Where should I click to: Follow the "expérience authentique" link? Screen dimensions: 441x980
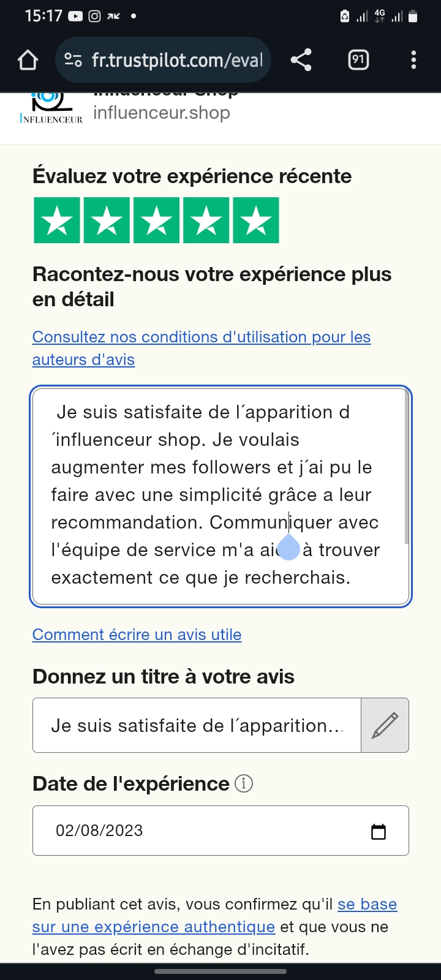pyautogui.click(x=153, y=927)
